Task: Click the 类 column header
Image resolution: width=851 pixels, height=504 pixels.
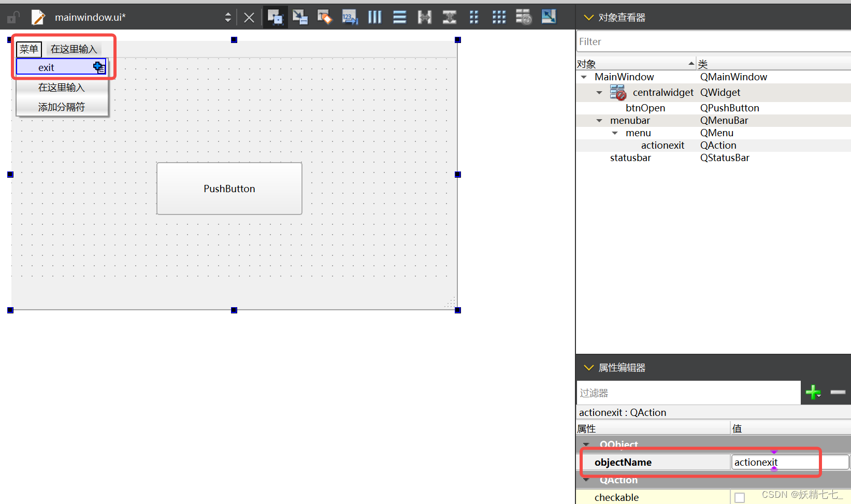Action: [x=773, y=64]
